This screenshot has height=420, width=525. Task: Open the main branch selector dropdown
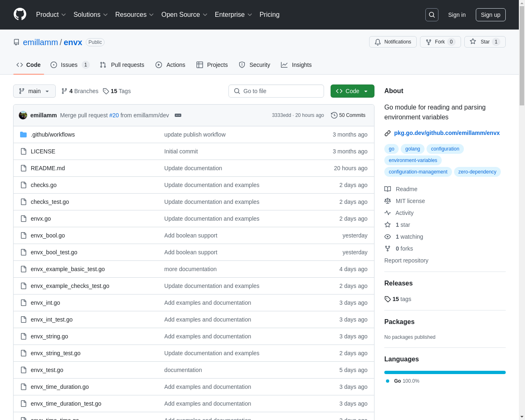tap(34, 91)
